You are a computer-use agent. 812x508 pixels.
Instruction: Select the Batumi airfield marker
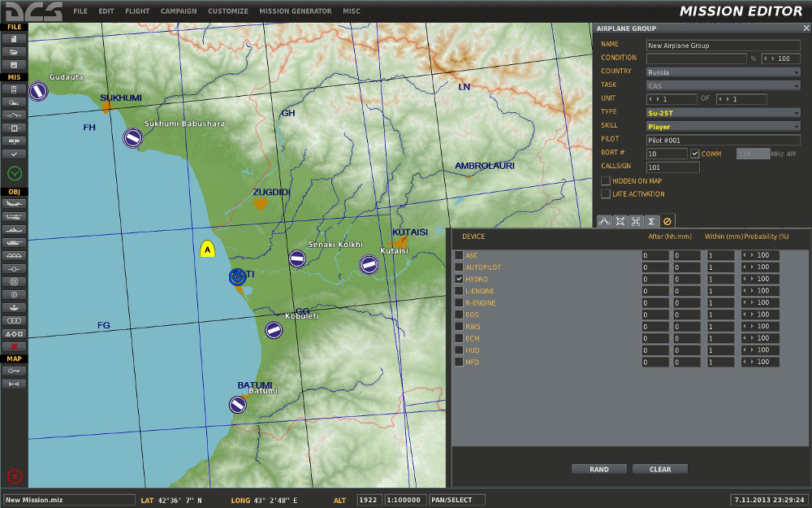click(x=238, y=404)
